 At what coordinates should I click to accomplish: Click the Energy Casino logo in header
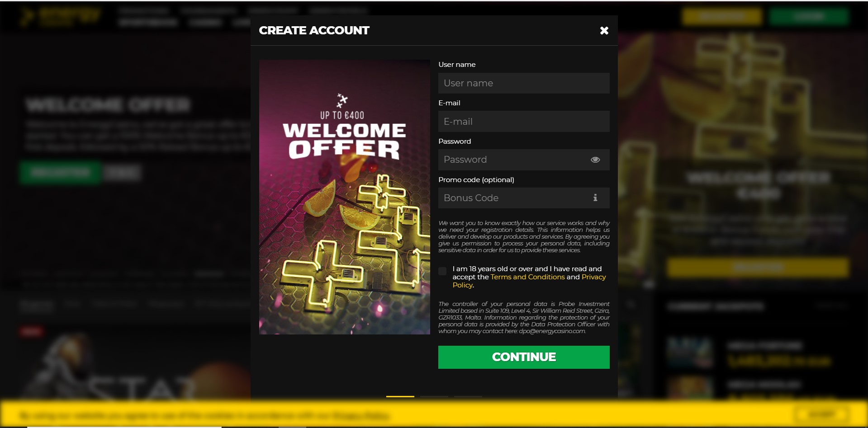click(60, 17)
